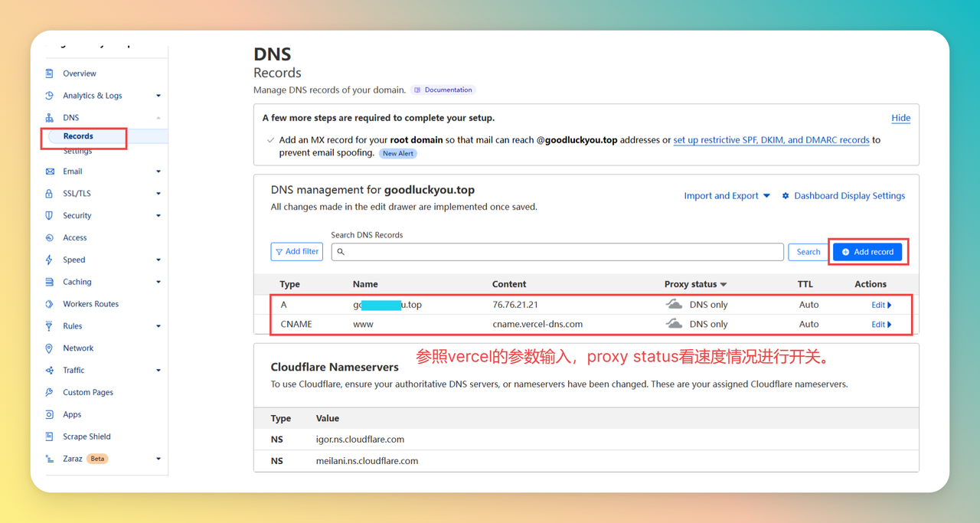Click the Network location pin icon
This screenshot has width=980, height=523.
(50, 348)
